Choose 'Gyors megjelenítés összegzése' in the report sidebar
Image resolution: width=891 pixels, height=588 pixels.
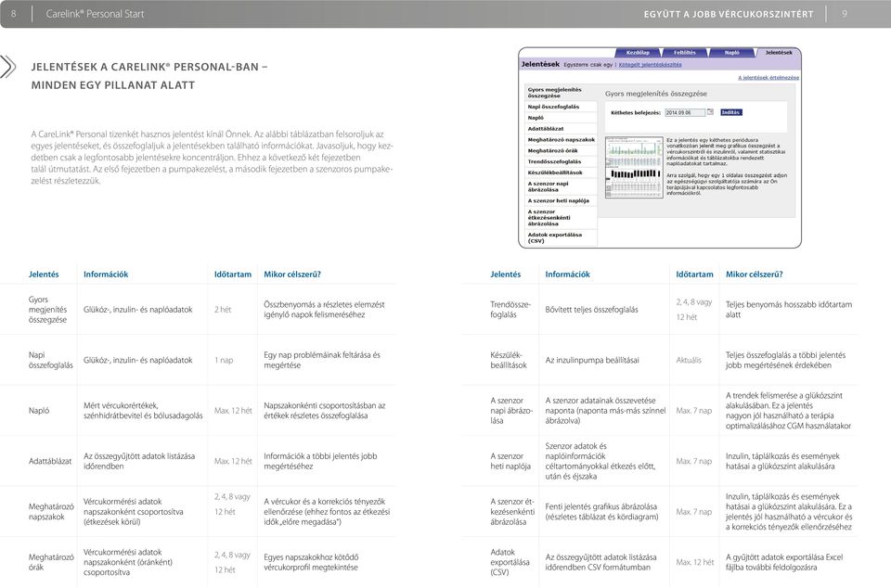point(561,93)
